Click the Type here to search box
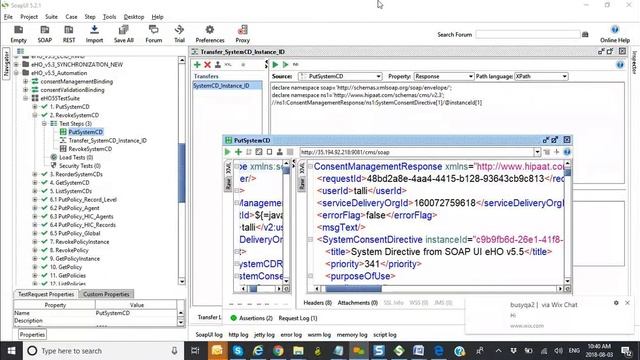640x360 pixels. click(x=103, y=351)
